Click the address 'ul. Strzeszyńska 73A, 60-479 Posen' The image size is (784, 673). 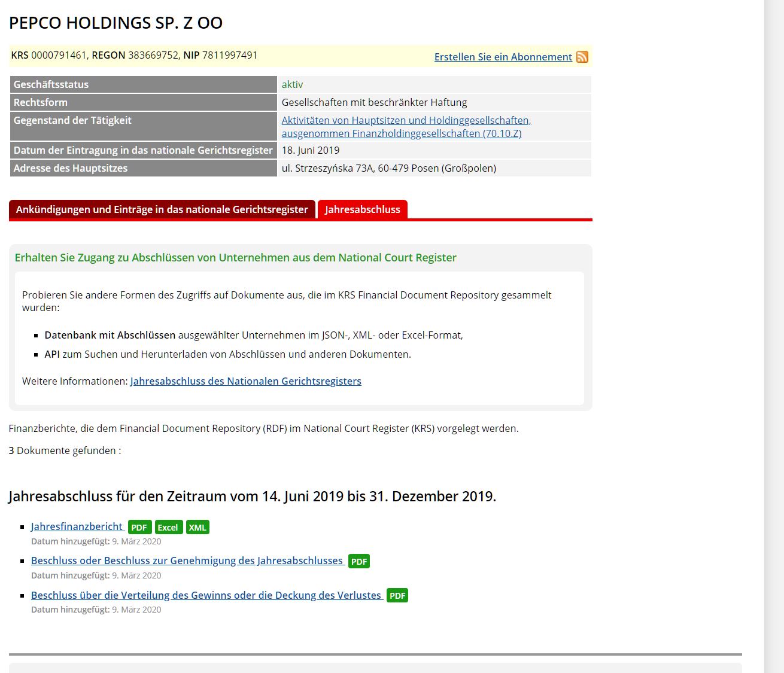389,168
